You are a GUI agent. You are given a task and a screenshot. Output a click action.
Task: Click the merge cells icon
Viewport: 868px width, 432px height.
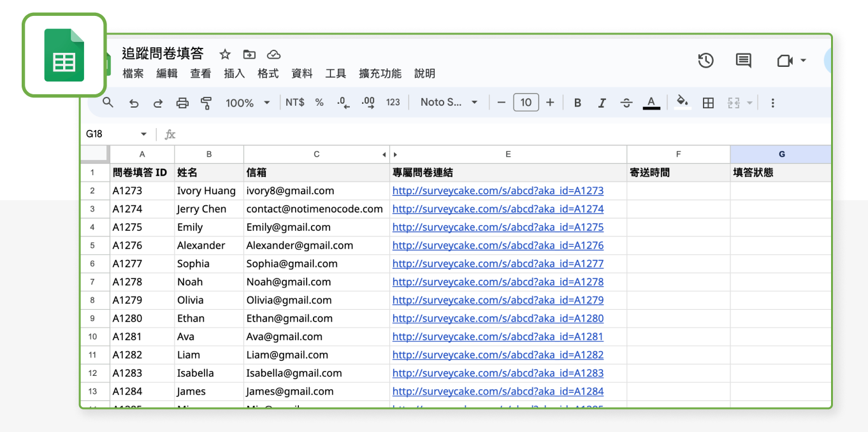pyautogui.click(x=734, y=102)
